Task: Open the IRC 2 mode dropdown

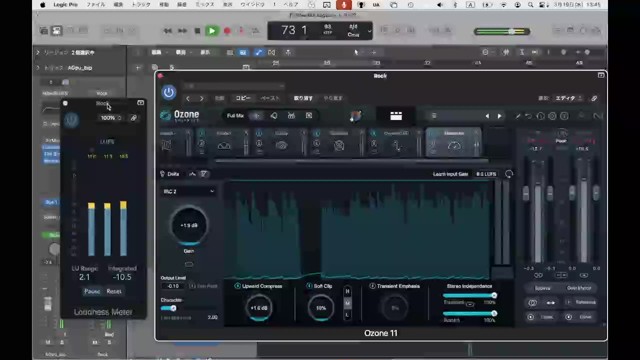Action: coord(188,191)
